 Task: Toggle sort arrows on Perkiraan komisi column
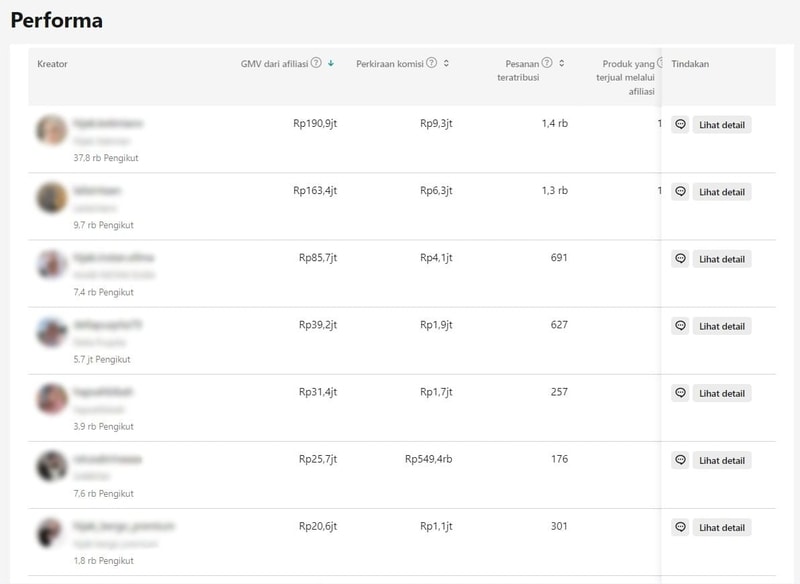click(x=446, y=63)
